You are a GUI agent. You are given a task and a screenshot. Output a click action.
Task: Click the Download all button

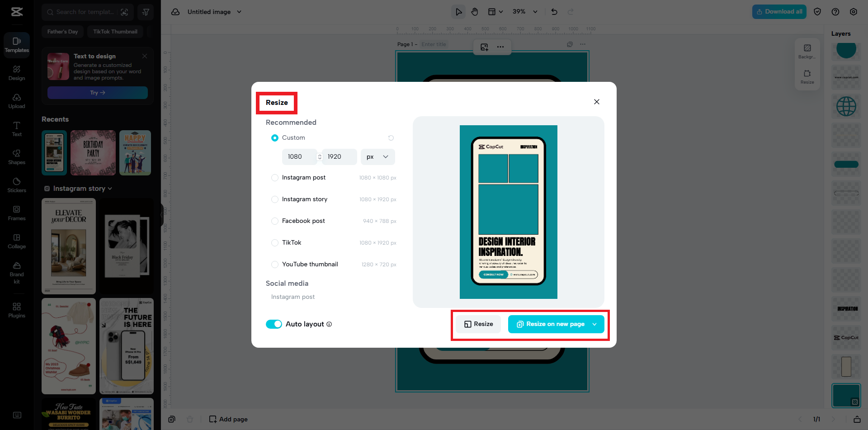pyautogui.click(x=779, y=12)
